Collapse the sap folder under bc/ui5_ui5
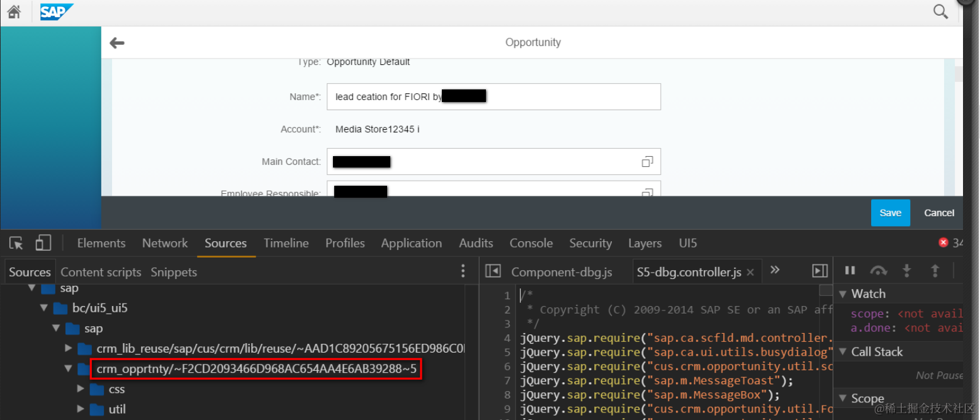 click(x=56, y=329)
